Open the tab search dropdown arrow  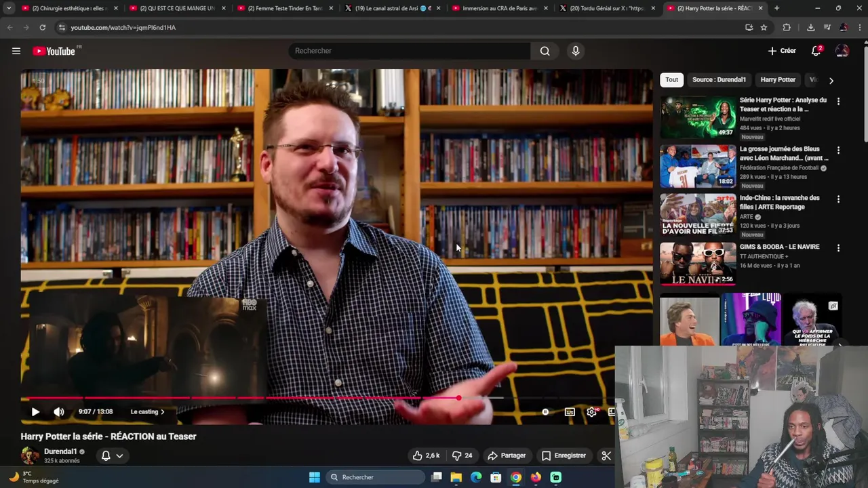click(9, 8)
